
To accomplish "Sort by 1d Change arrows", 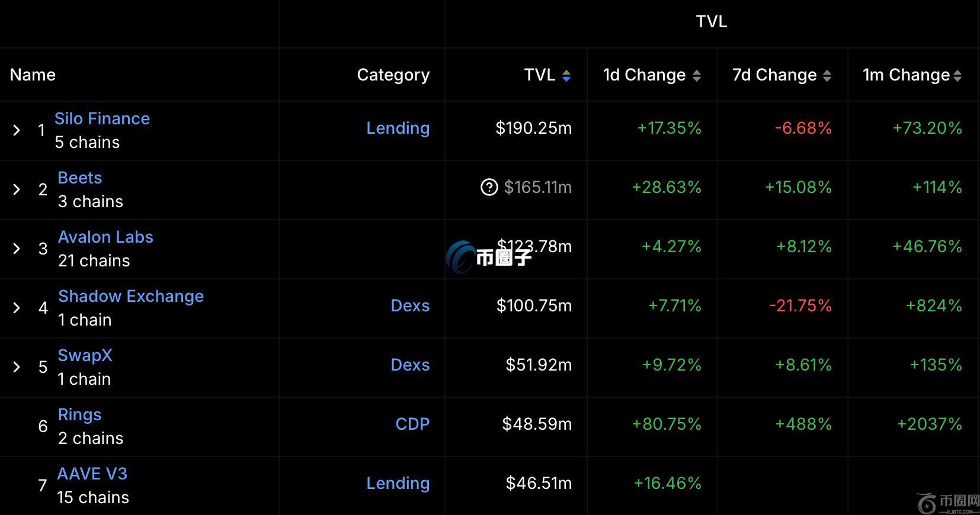I will tap(697, 76).
